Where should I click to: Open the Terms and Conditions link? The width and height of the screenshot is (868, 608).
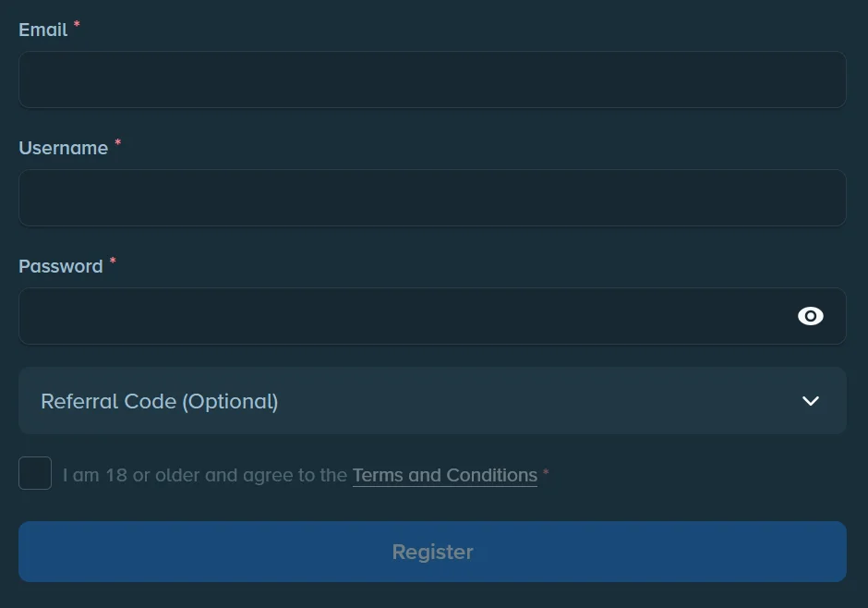pyautogui.click(x=444, y=475)
